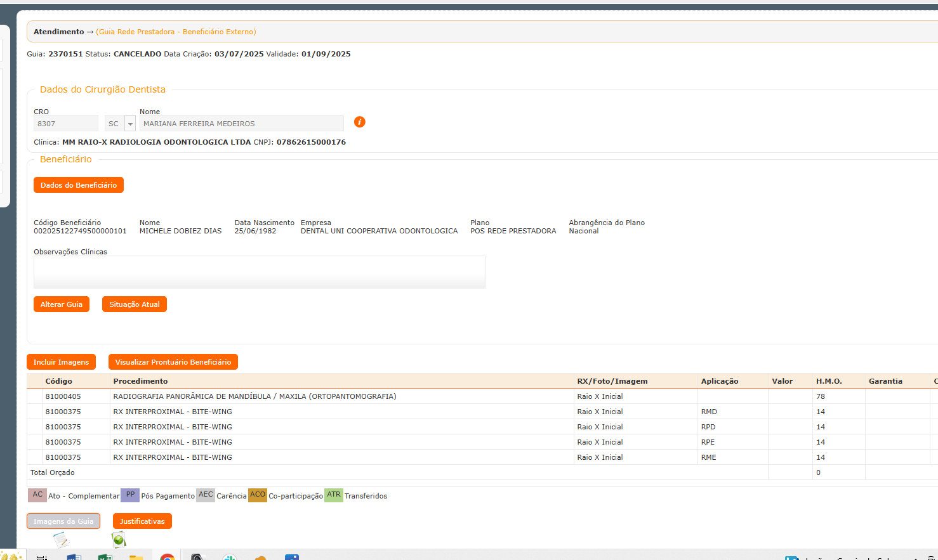
Task: Click creation date 03/07/2025
Action: [239, 54]
